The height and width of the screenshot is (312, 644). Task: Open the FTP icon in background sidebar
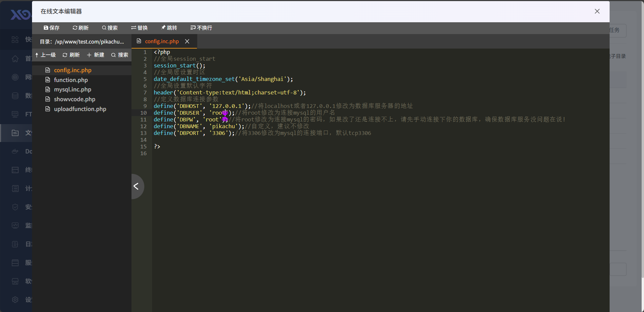15,114
